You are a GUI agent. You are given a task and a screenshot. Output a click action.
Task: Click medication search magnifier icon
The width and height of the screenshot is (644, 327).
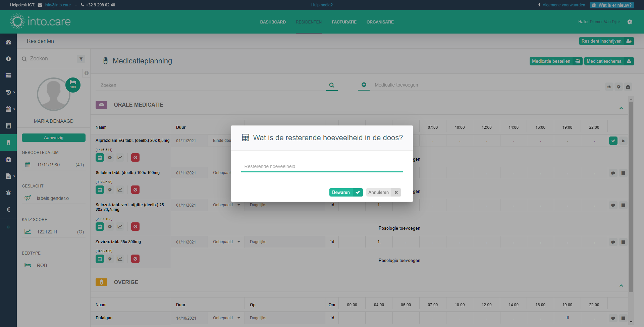[332, 85]
